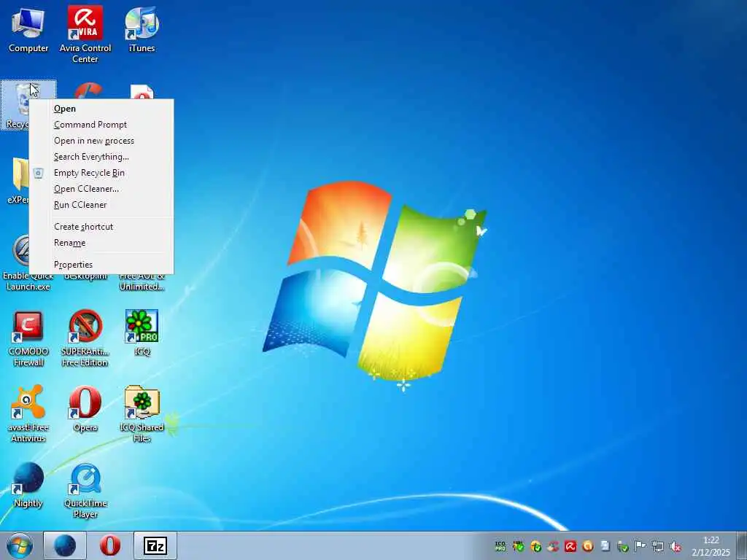Screen dimensions: 747x560
Task: Select the Avira Control Center shortcut
Action: coord(85,34)
